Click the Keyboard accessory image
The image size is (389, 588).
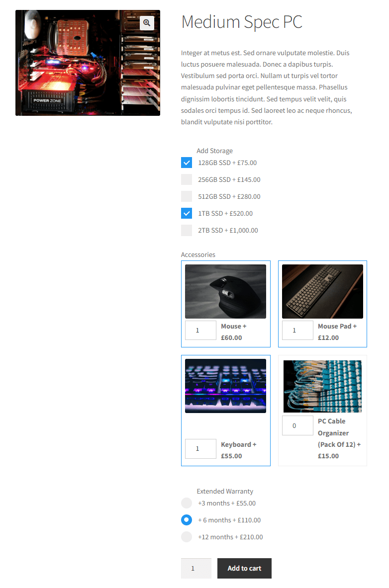[x=226, y=386]
